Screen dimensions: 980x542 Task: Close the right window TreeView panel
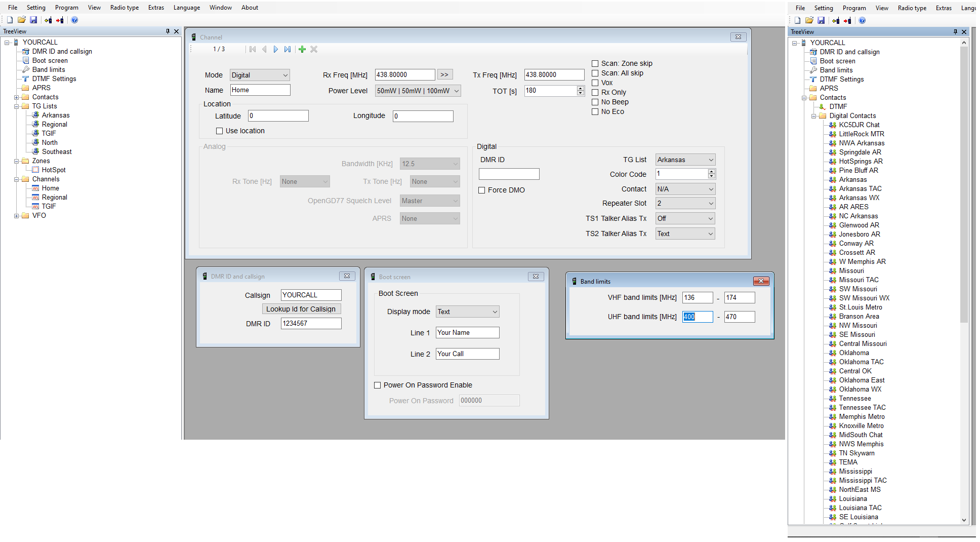click(x=964, y=32)
